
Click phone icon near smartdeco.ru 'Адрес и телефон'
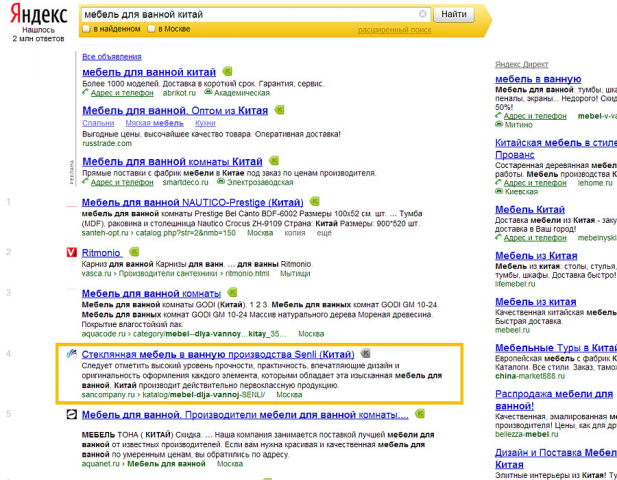coord(85,181)
